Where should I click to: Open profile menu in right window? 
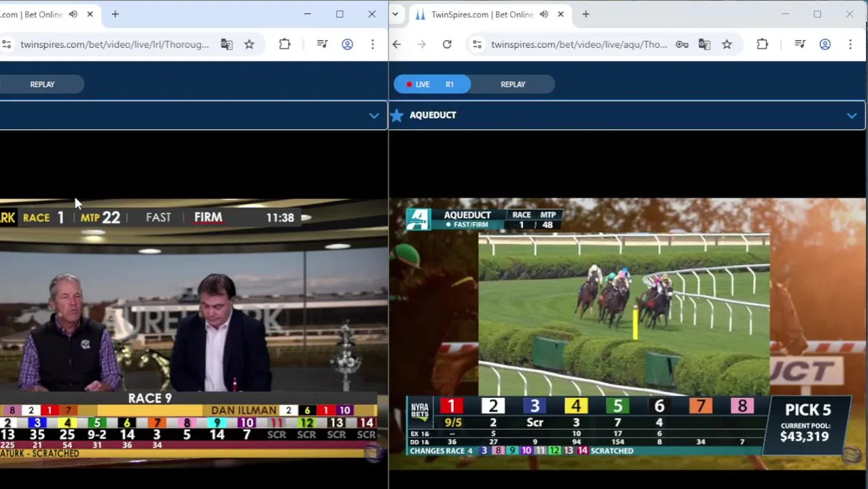pyautogui.click(x=825, y=44)
